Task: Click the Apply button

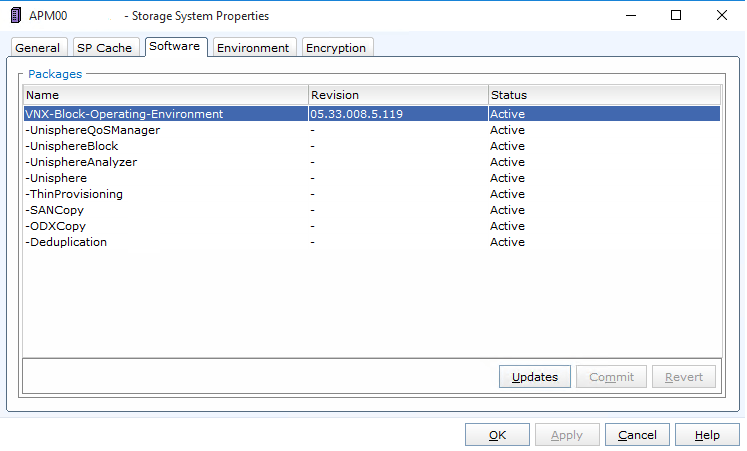Action: point(567,435)
